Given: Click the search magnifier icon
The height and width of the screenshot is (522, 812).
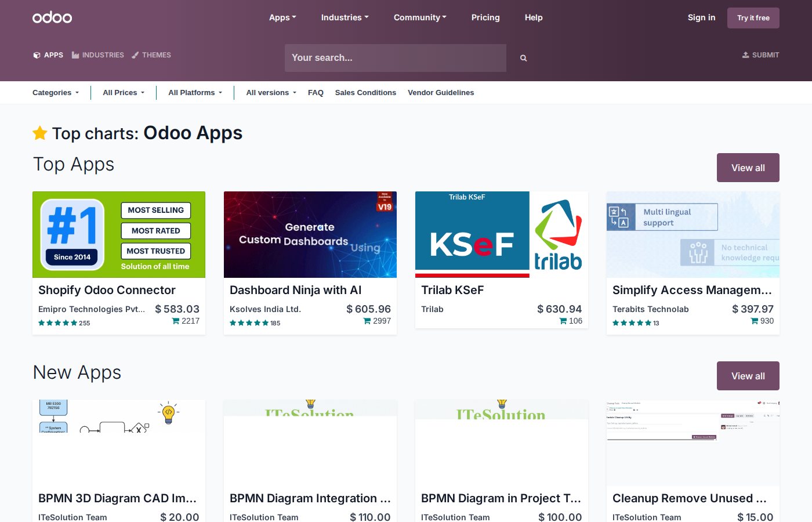Looking at the screenshot, I should [523, 57].
